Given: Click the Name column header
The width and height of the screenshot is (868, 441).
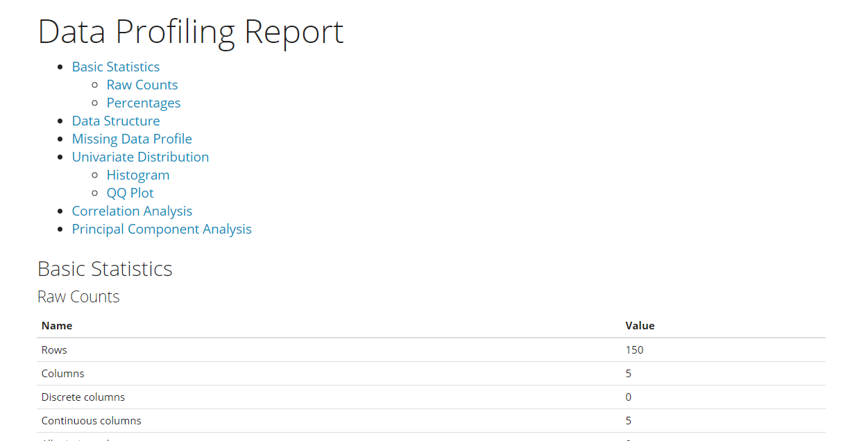Looking at the screenshot, I should point(57,326).
